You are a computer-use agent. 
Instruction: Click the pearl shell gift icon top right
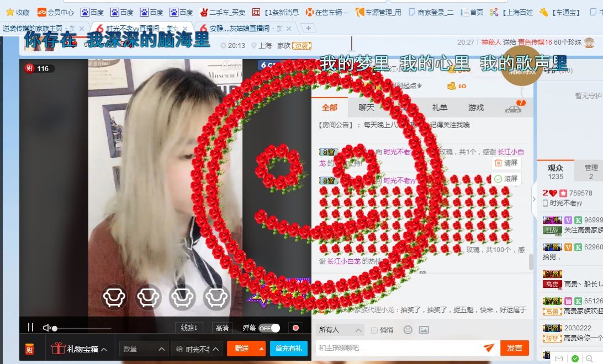(589, 42)
